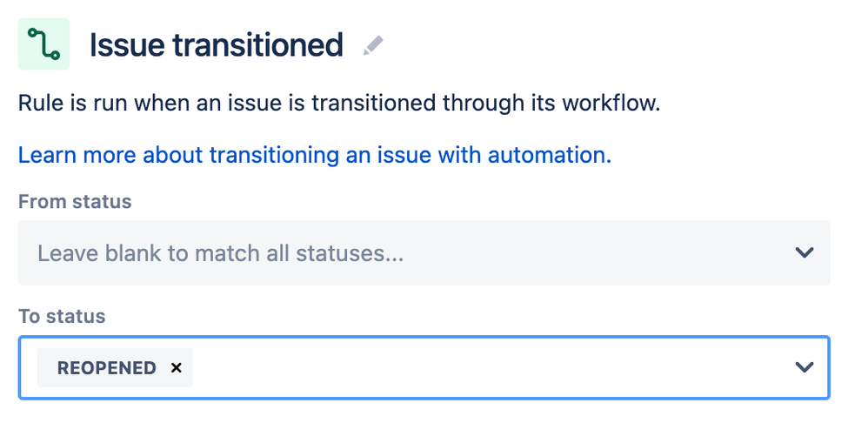Click the Issue transitioned heading text
The width and height of the screenshot is (868, 423).
pos(217,45)
